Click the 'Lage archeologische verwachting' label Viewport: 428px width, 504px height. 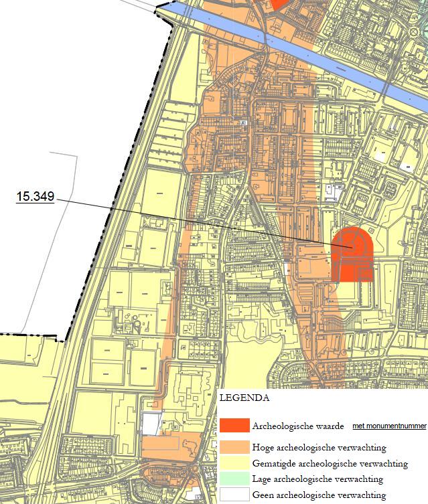317,479
